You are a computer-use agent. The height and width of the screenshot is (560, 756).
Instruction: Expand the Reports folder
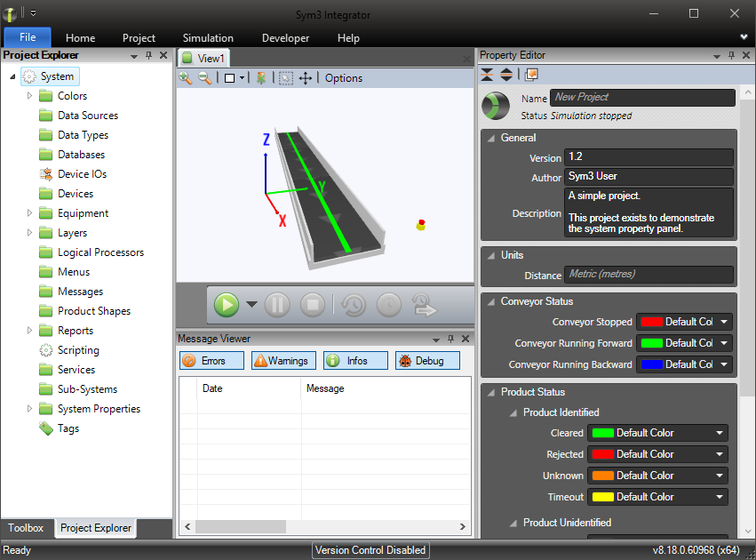(x=29, y=331)
